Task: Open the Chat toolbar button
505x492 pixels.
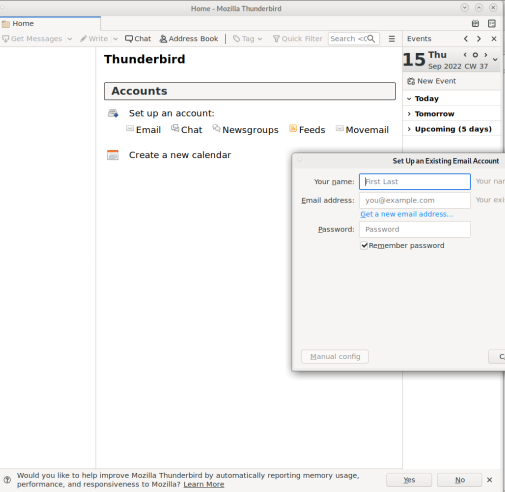Action: click(138, 39)
